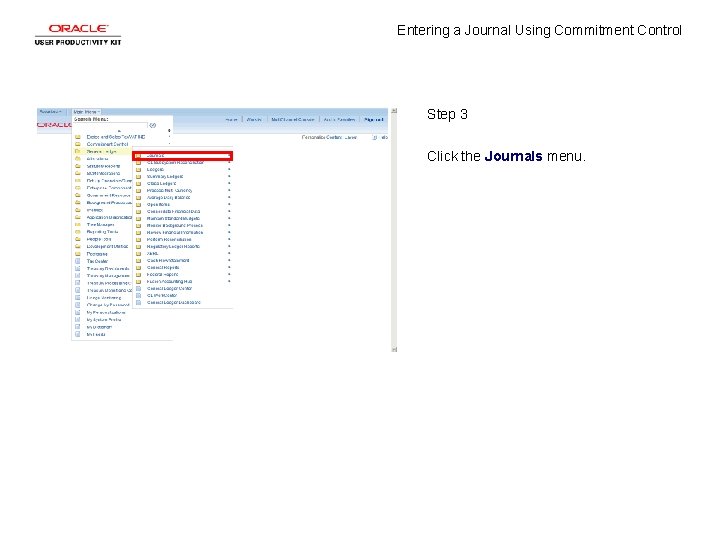Viewport: 720px width, 540px height.
Task: Click the Personalize Content link
Action: point(321,137)
